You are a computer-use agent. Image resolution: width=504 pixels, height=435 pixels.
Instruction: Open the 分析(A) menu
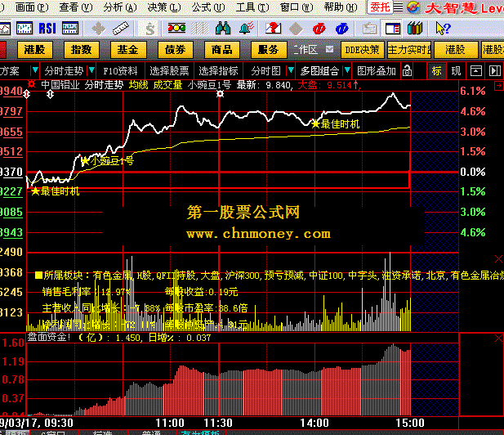point(120,7)
